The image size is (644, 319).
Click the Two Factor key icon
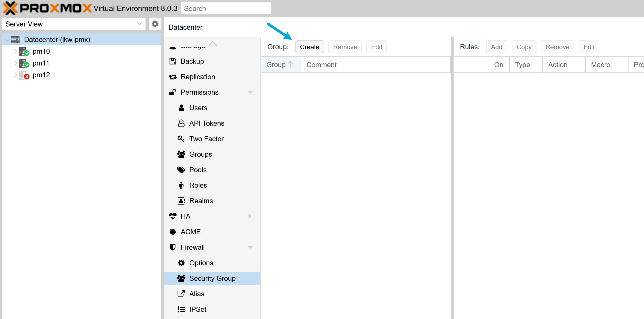(181, 139)
